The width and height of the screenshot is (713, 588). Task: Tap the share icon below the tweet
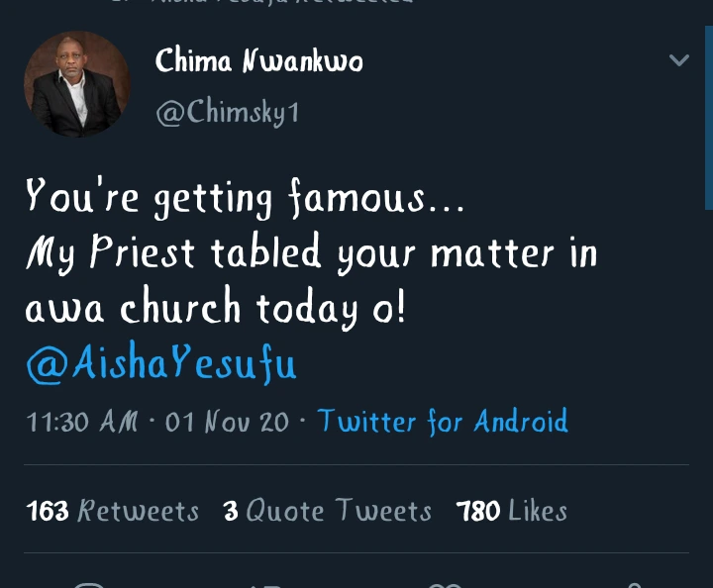point(628,582)
